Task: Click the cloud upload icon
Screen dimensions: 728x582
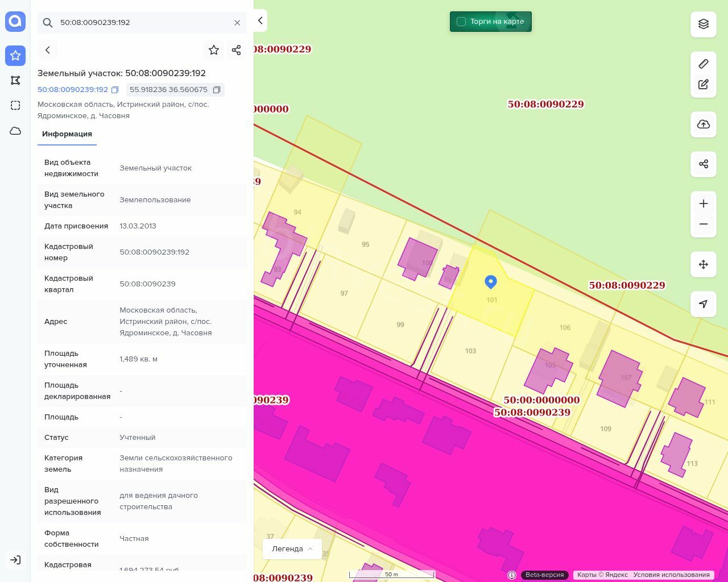Action: pos(704,124)
